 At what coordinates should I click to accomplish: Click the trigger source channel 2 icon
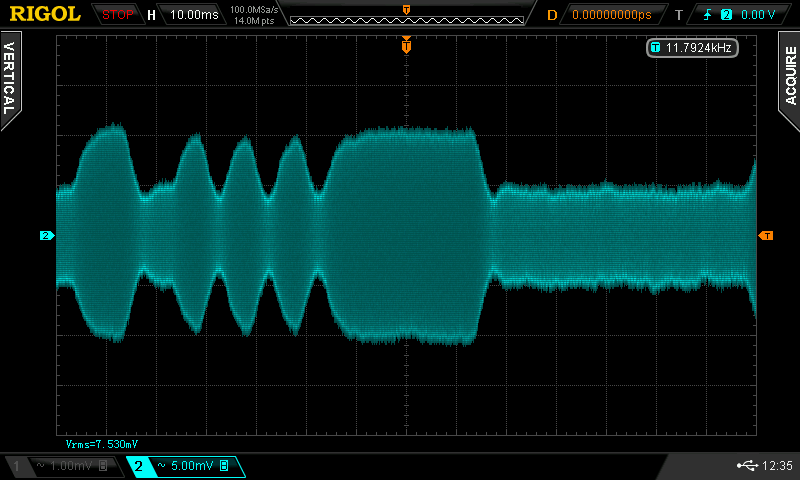[x=726, y=15]
